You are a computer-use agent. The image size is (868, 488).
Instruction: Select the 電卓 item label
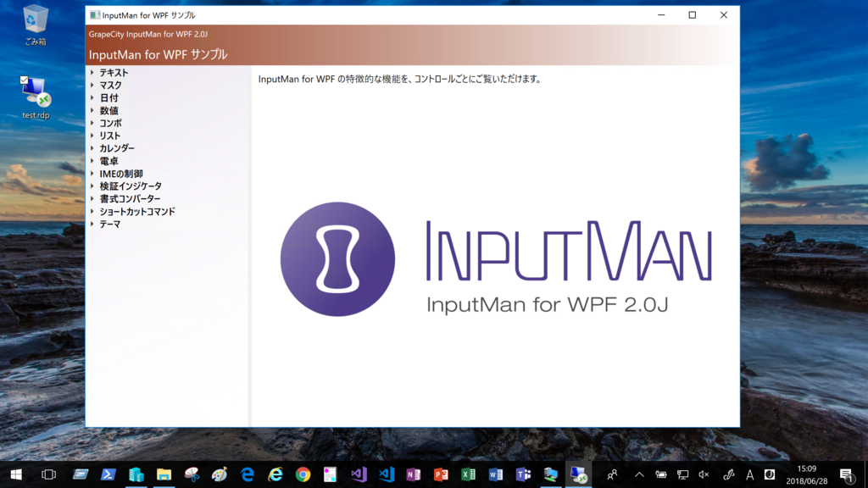[108, 161]
